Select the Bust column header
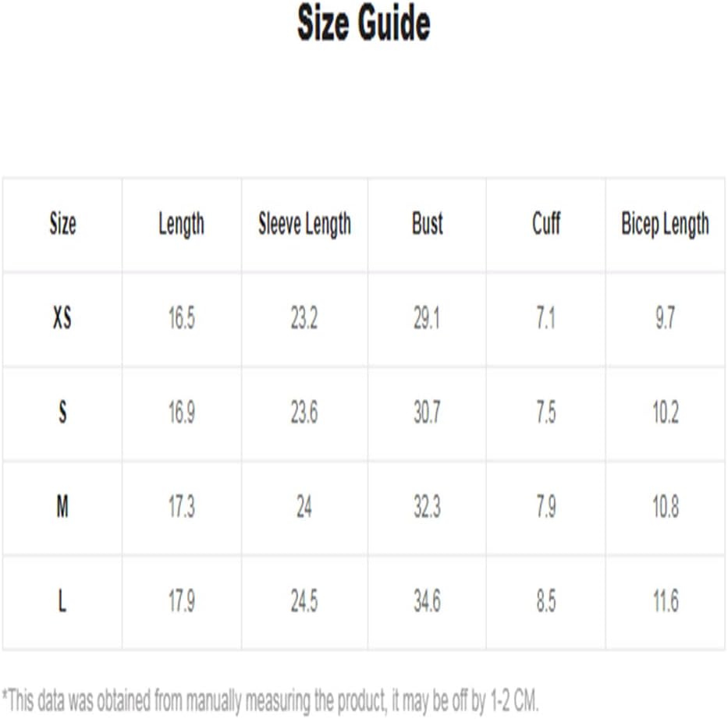Viewport: 728px width, 719px height. pyautogui.click(x=427, y=224)
